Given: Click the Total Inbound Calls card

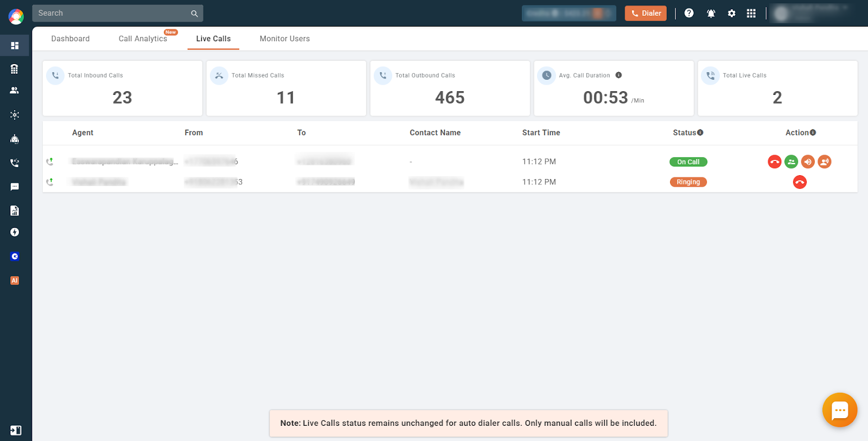Looking at the screenshot, I should (x=123, y=88).
